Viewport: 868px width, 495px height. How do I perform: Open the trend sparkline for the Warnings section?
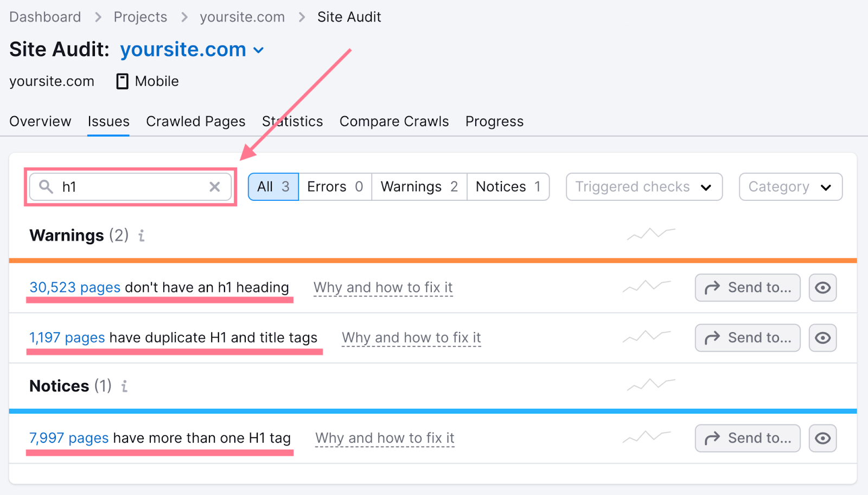tap(650, 234)
